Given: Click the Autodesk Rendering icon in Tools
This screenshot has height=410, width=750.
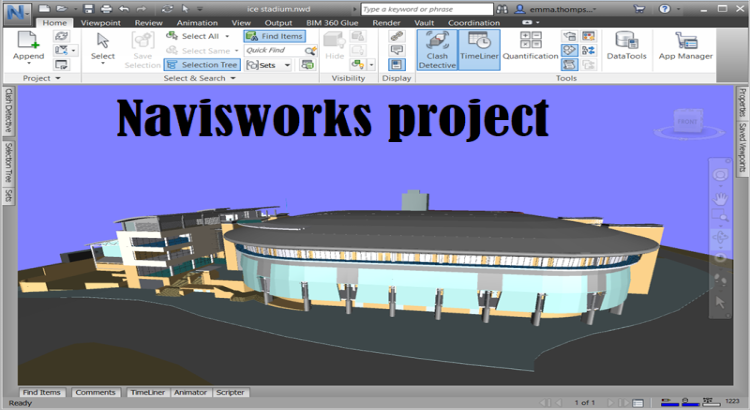Looking at the screenshot, I should pos(569,36).
